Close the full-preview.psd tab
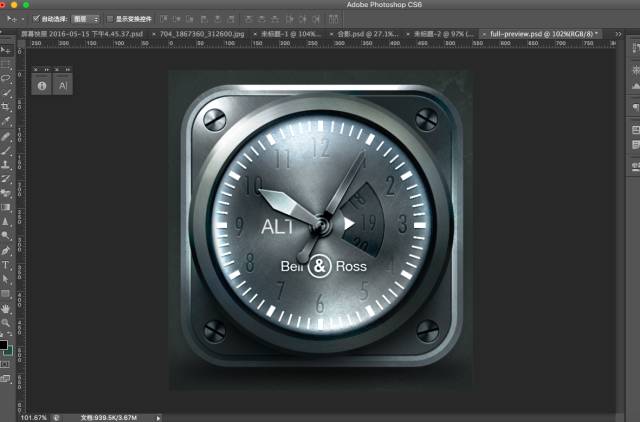 tap(484, 34)
